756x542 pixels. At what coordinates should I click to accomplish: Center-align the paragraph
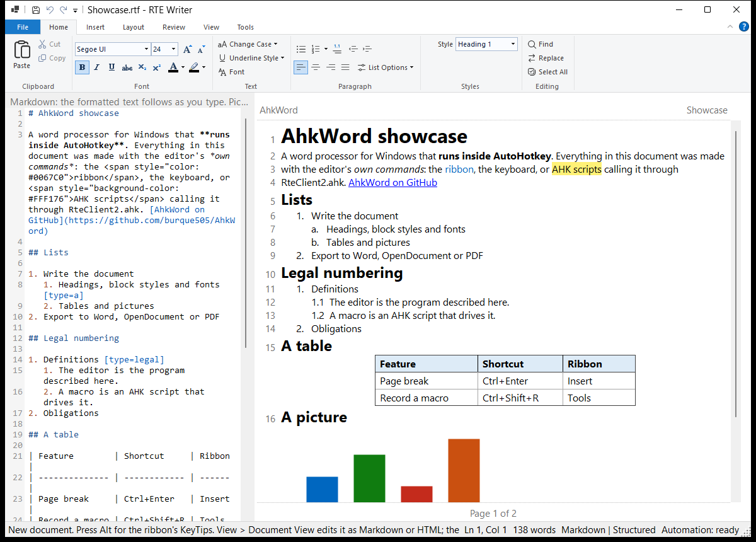click(316, 67)
